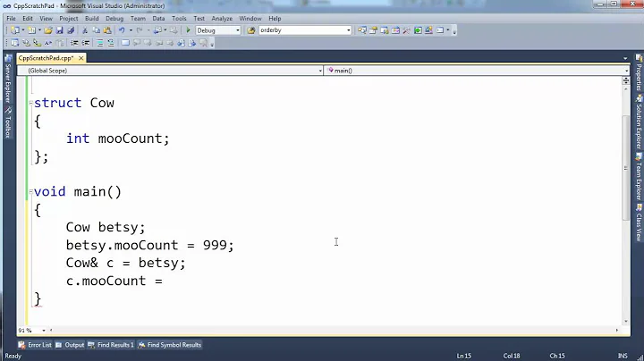
Task: Open the Add New Item dropdown arrow
Action: [x=39, y=30]
